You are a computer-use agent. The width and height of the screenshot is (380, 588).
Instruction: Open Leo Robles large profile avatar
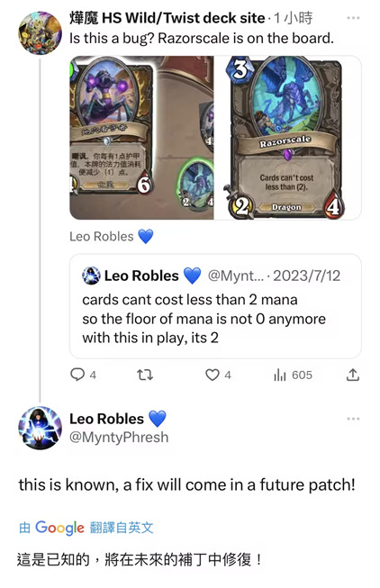tap(41, 428)
